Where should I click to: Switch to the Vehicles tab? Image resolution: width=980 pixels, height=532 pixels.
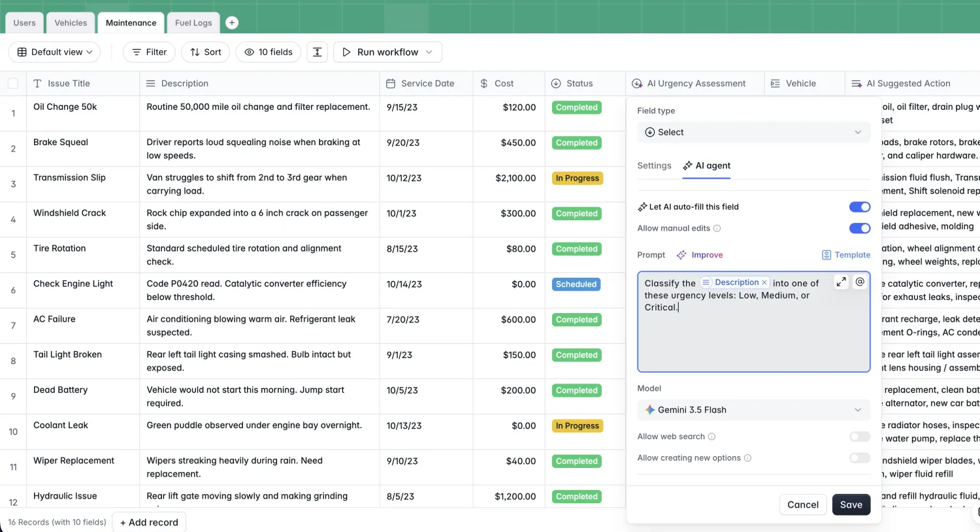click(71, 23)
